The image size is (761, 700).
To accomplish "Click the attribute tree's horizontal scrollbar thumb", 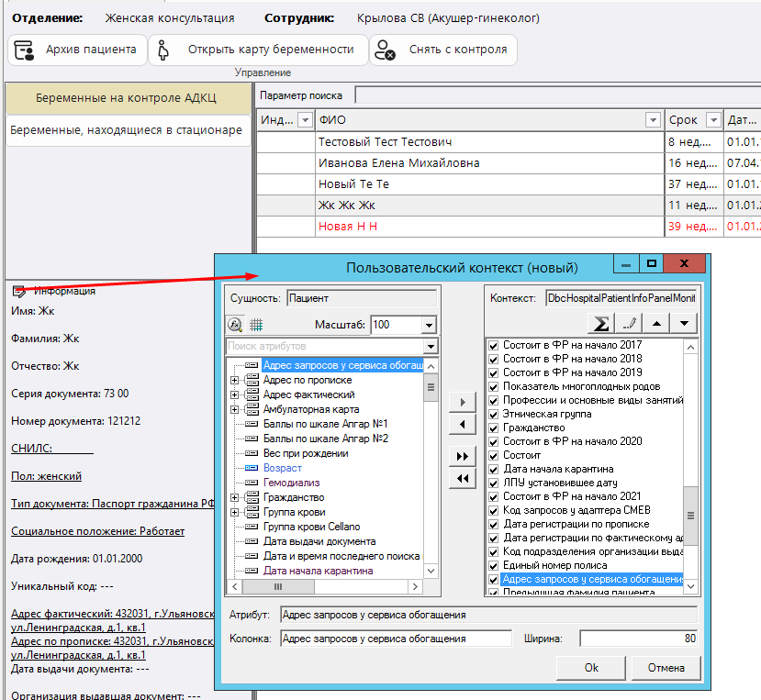I will (278, 586).
